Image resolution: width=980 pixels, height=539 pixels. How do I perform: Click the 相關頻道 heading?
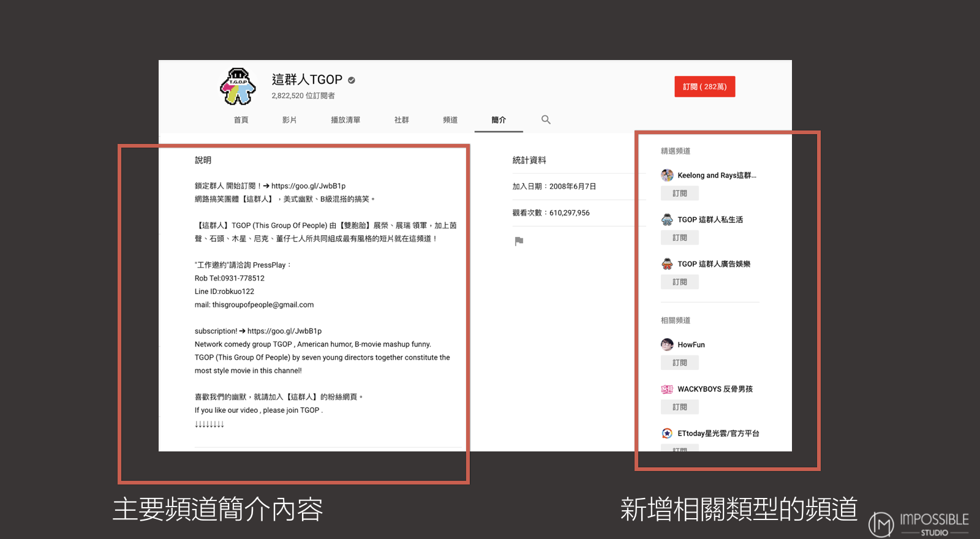pyautogui.click(x=676, y=320)
